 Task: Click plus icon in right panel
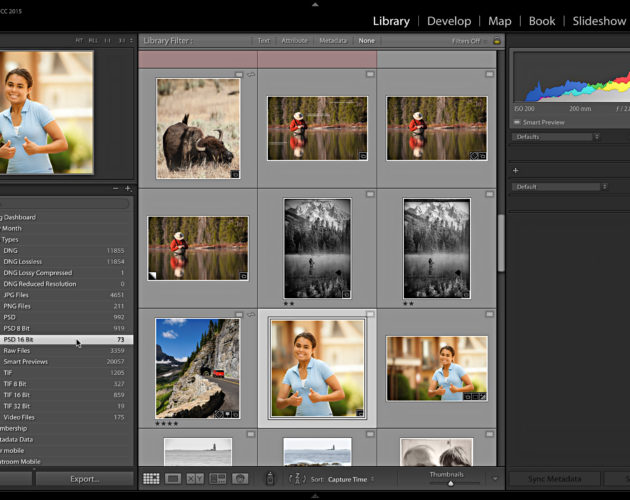[x=515, y=171]
